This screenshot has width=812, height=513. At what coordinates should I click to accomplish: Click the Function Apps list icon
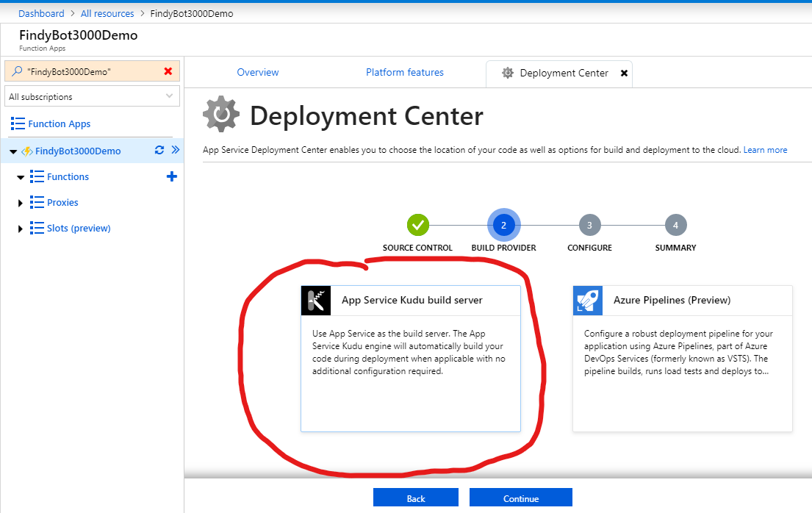click(18, 123)
